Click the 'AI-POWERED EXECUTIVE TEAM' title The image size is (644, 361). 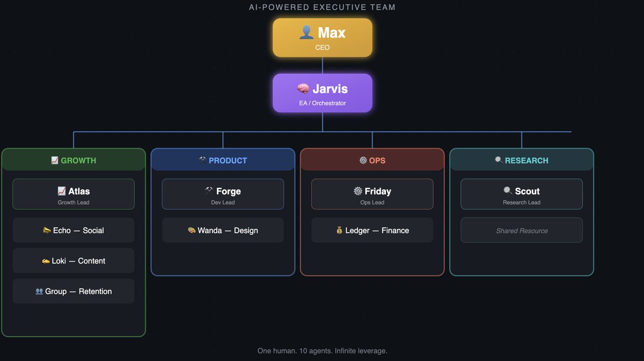pos(322,8)
